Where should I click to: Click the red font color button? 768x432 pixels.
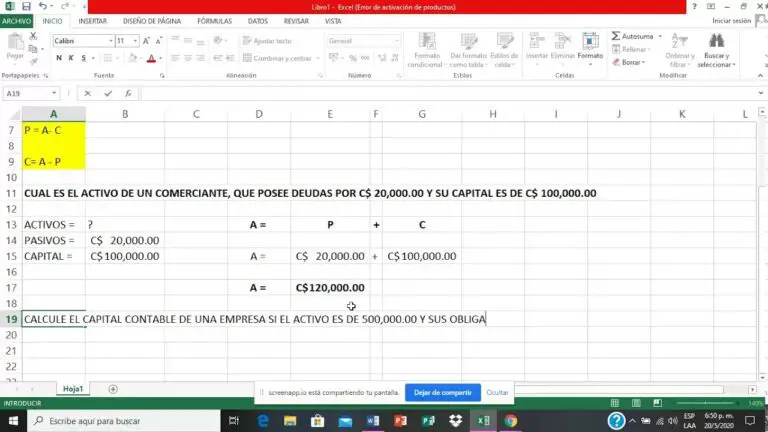[x=151, y=58]
